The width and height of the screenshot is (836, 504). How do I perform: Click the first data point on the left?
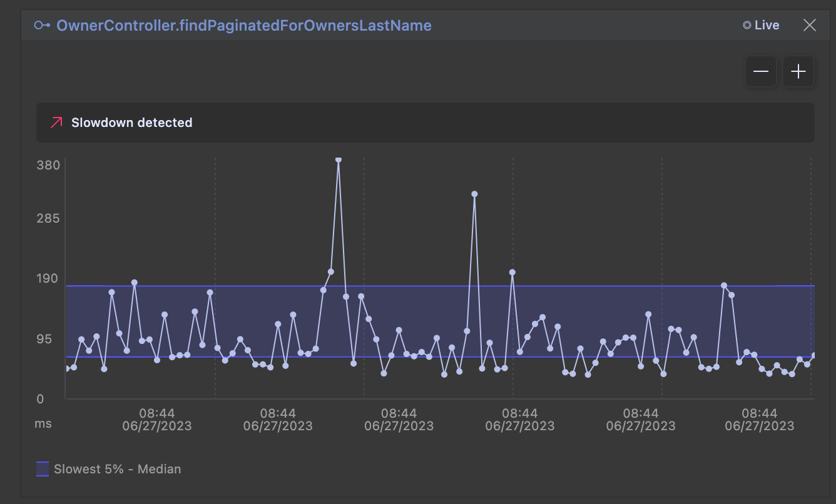coord(67,368)
